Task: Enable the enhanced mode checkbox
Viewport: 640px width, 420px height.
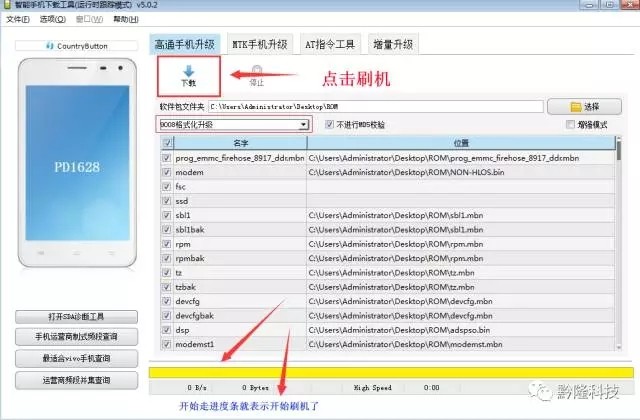Action: (570, 124)
